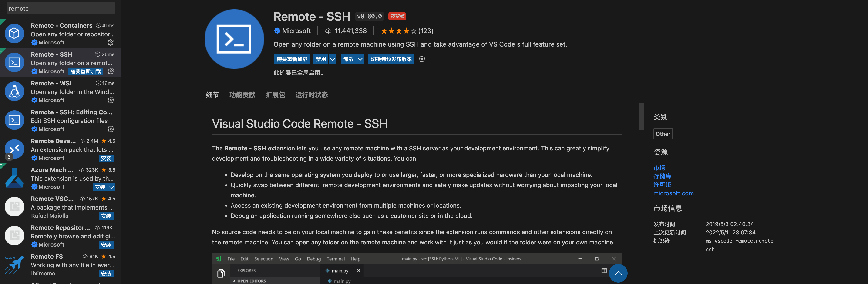Click the Remote Repositories extension icon
This screenshot has width=868, height=284.
(x=14, y=236)
